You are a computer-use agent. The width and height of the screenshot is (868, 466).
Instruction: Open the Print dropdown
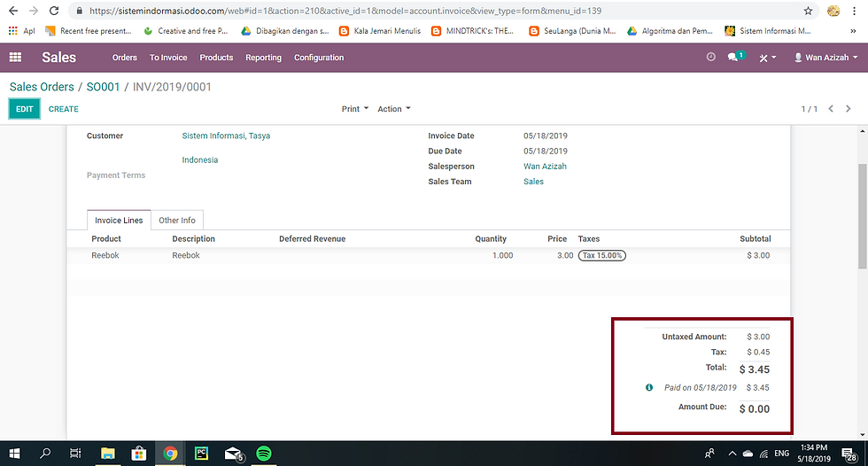[355, 109]
